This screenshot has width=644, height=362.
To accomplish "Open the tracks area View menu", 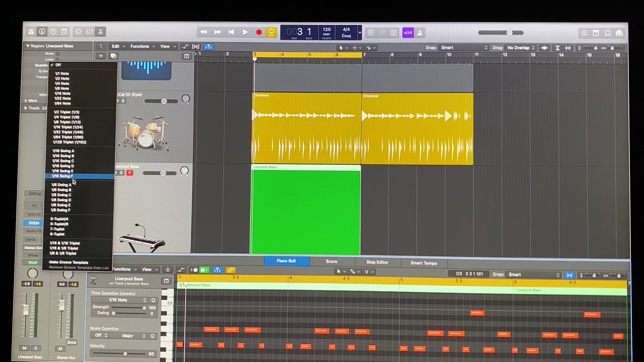I will pos(167,46).
